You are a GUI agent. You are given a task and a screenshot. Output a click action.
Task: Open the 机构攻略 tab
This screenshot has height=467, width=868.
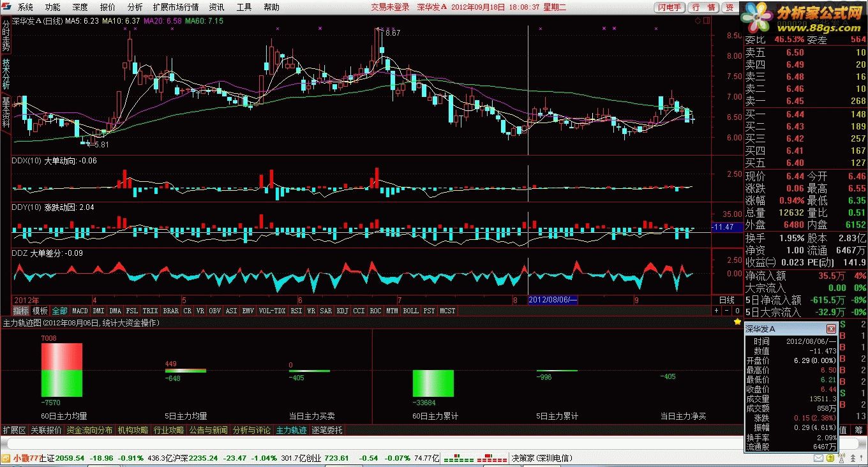(133, 430)
